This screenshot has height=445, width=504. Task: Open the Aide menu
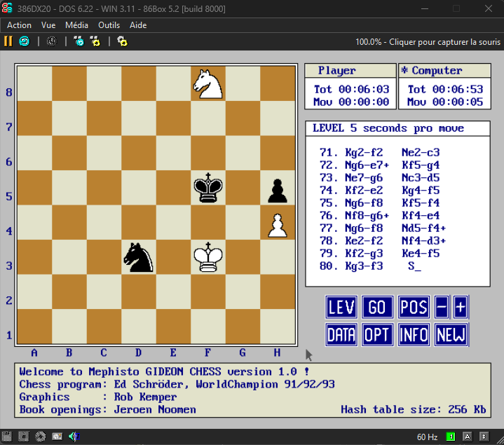(138, 25)
